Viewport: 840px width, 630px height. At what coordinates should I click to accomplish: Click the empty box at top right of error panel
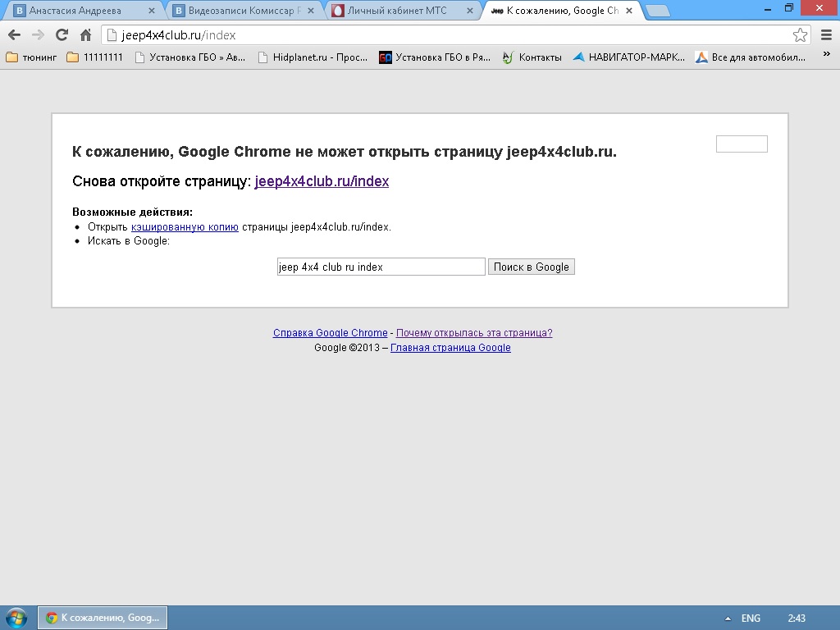[742, 144]
